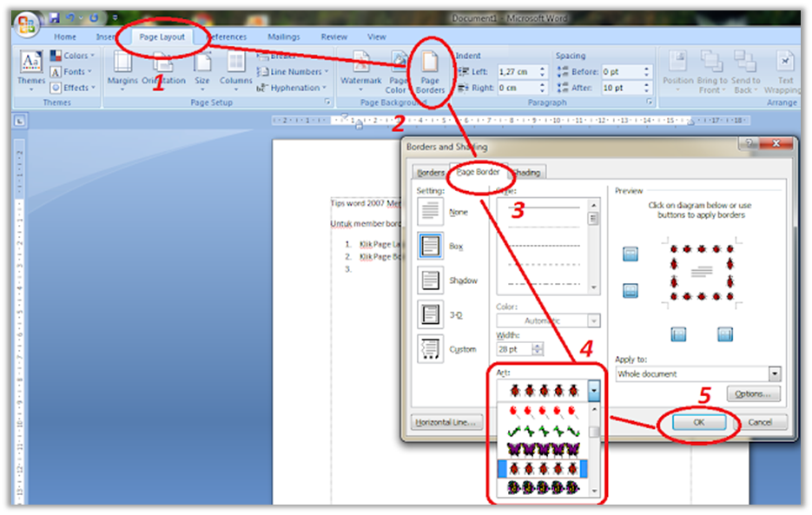Undo the last action in Quick Access toolbar
Viewport: 812px width, 515px height.
pyautogui.click(x=70, y=18)
